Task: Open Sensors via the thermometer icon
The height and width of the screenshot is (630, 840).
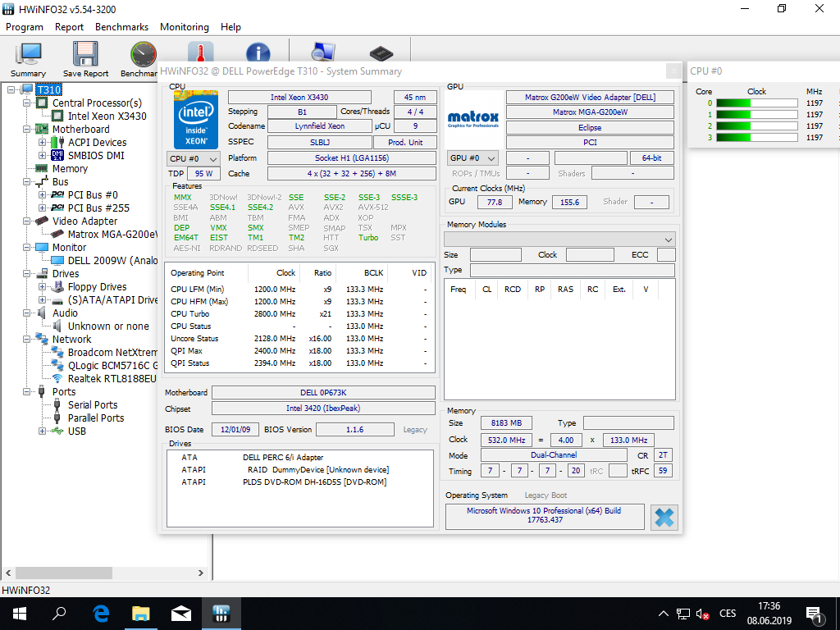Action: pos(200,52)
